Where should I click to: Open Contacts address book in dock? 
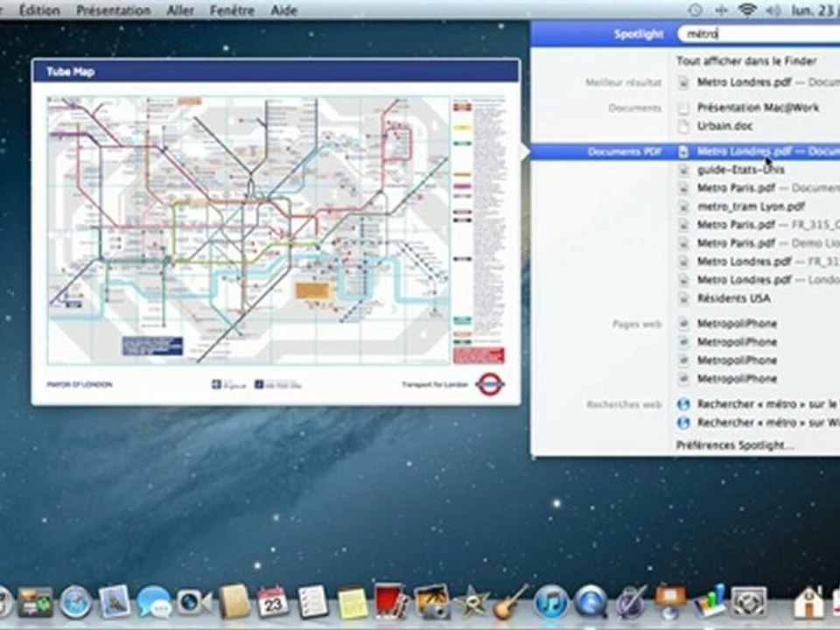click(234, 601)
